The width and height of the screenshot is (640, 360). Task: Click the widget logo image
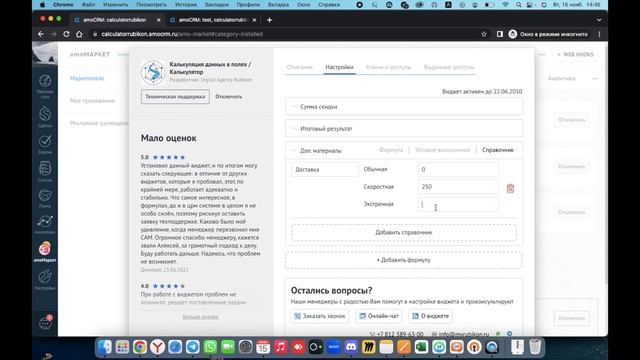(x=153, y=72)
